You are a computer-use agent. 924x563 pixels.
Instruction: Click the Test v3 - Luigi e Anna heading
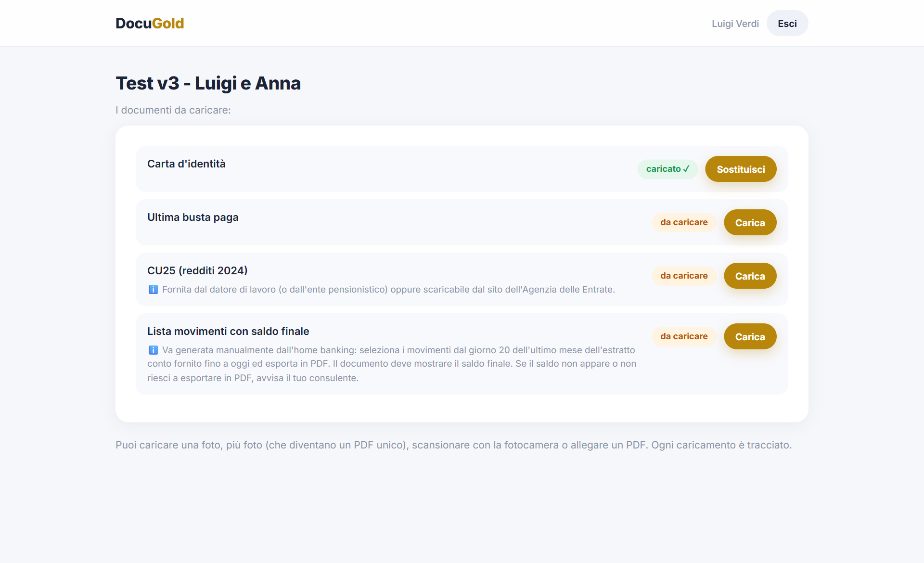tap(208, 83)
